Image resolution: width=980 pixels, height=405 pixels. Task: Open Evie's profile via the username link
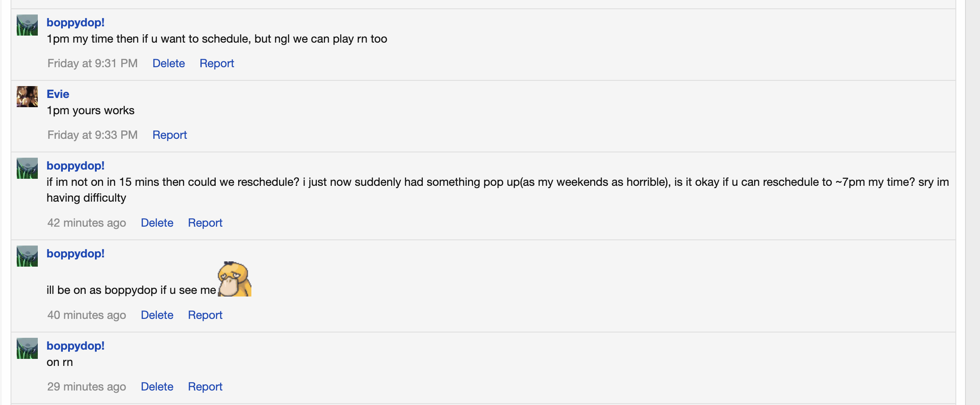58,94
